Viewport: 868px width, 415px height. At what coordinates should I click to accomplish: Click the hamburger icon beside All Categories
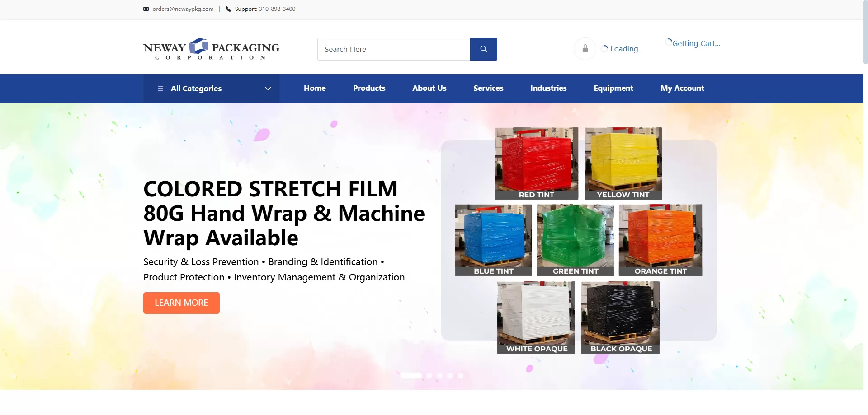160,89
